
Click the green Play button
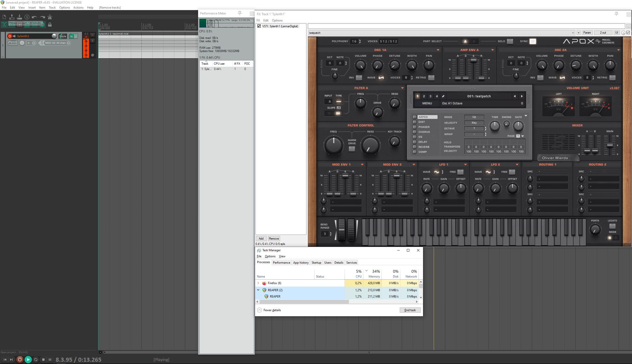(x=28, y=359)
